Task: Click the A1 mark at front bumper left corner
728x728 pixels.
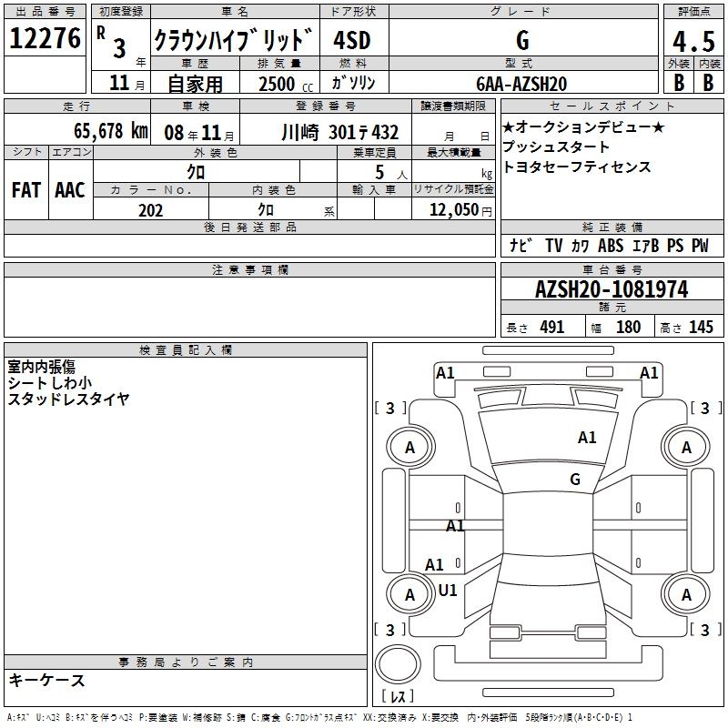Action: (445, 373)
